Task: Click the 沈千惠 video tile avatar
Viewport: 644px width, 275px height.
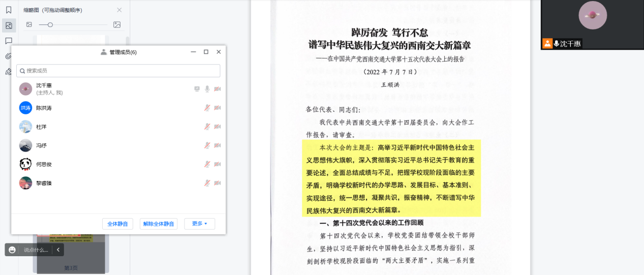Action: 593,15
